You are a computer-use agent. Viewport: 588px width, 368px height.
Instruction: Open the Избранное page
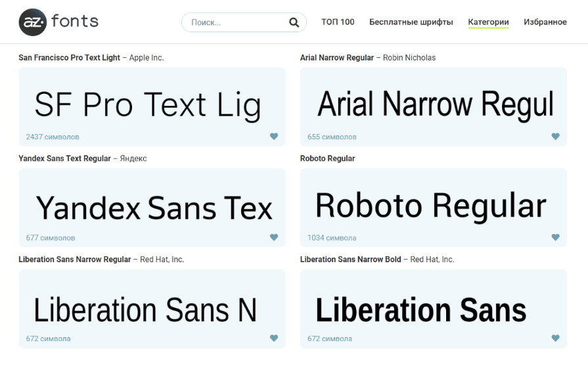pyautogui.click(x=545, y=22)
